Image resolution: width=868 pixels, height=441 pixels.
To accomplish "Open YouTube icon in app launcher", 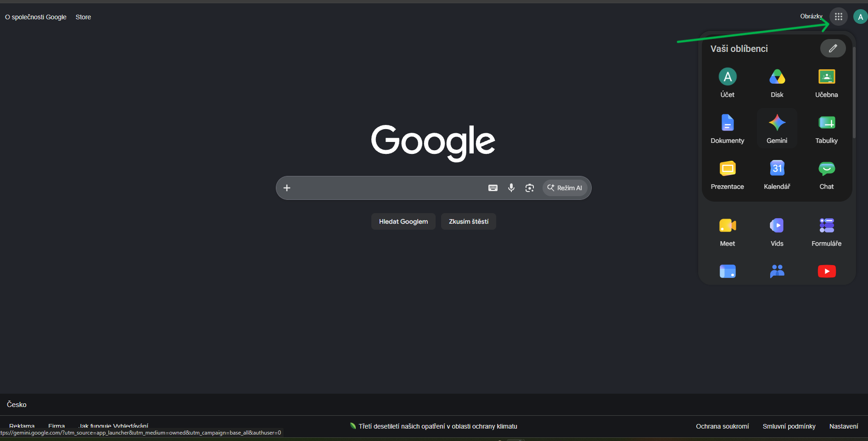I will 826,271.
